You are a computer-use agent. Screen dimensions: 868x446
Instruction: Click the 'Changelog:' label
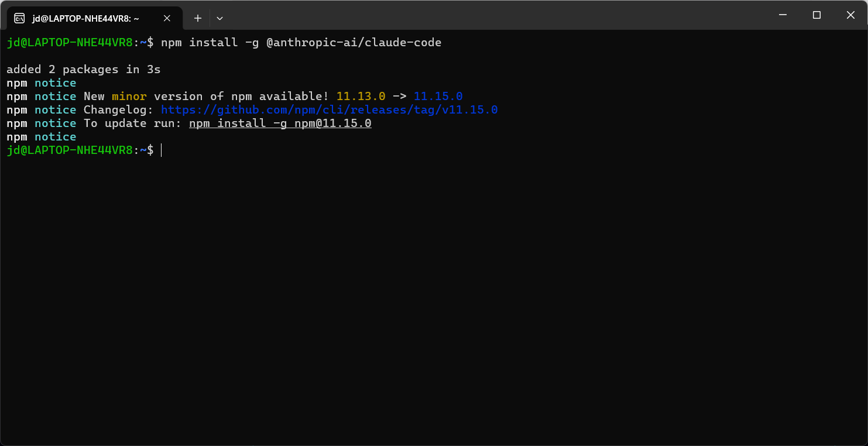[119, 110]
